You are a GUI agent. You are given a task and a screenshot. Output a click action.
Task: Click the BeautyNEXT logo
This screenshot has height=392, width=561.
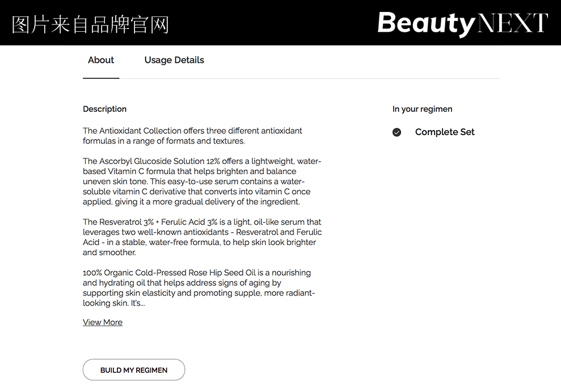[462, 23]
